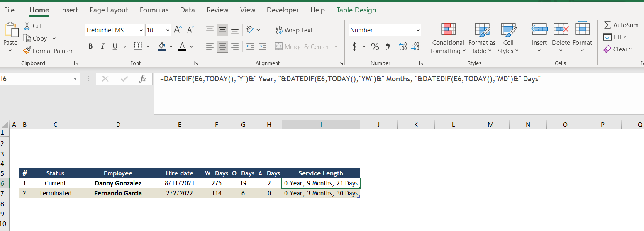Screen dimensions: 644x231
Task: Apply Comma Style format
Action: tap(388, 46)
